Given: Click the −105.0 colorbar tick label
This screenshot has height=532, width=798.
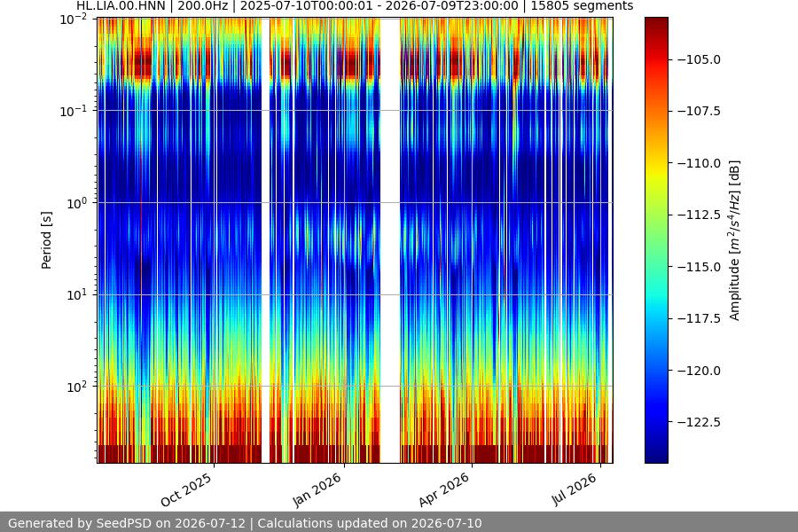Looking at the screenshot, I should 700,59.
